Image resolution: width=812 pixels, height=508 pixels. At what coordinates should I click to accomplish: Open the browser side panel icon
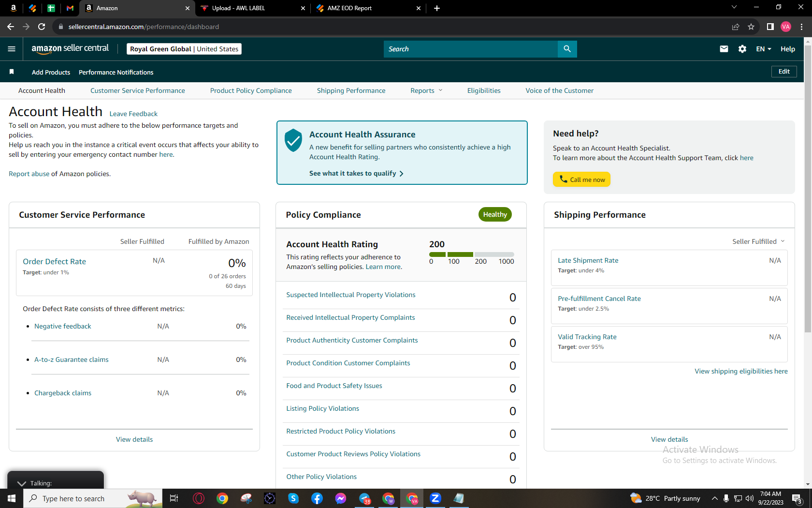point(770,27)
